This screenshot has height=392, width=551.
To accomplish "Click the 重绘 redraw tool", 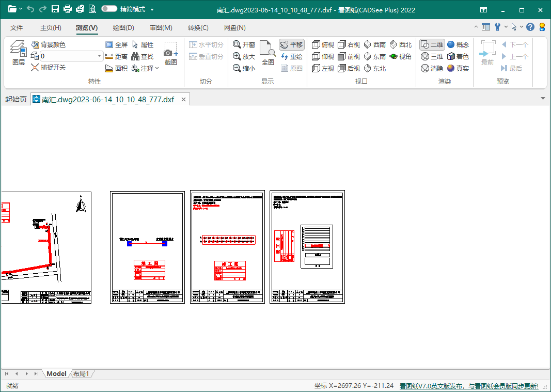I will (292, 57).
